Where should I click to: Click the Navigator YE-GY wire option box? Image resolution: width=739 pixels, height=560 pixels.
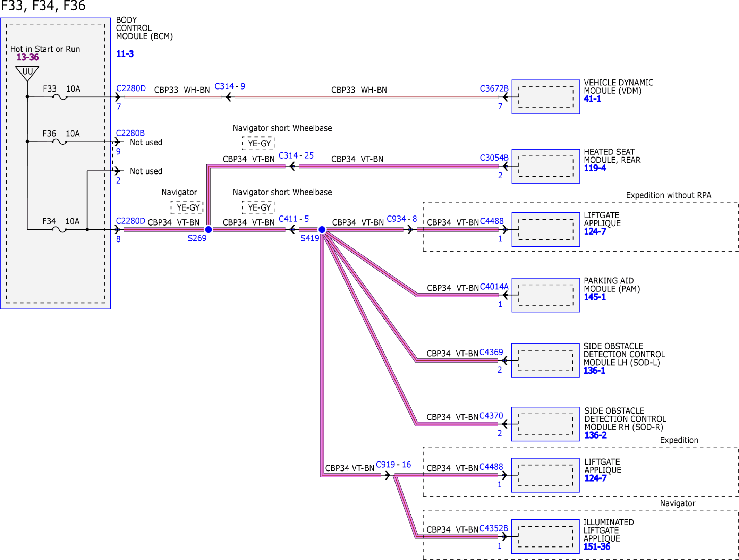[x=187, y=207]
